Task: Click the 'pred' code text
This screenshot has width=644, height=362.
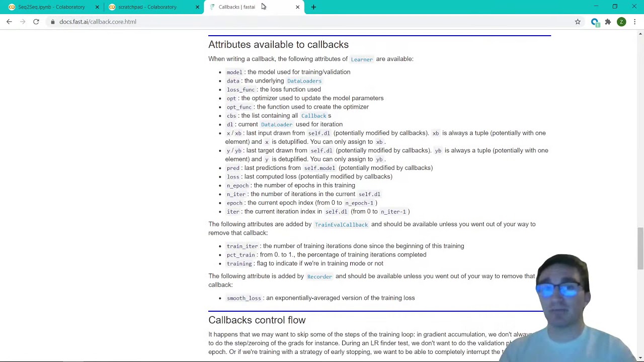Action: (x=233, y=168)
